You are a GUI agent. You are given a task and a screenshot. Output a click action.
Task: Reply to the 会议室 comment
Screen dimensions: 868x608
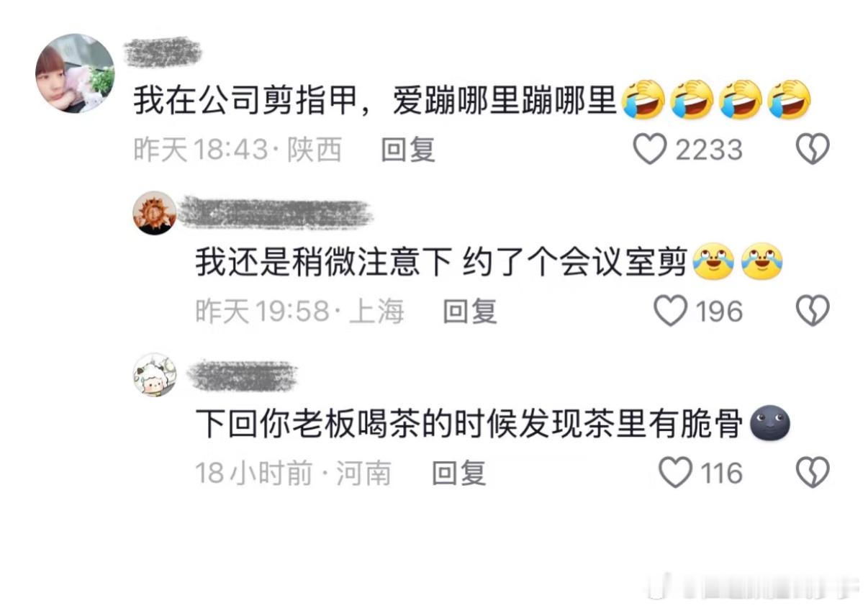coord(470,312)
